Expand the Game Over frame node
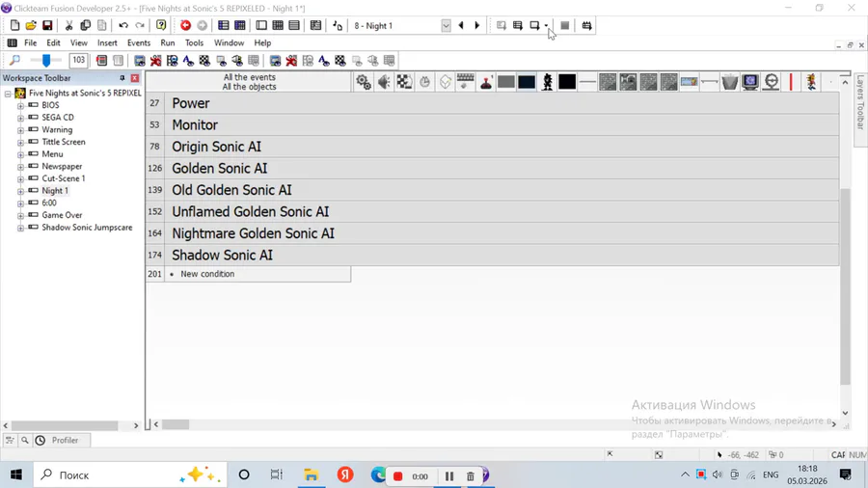 (20, 215)
